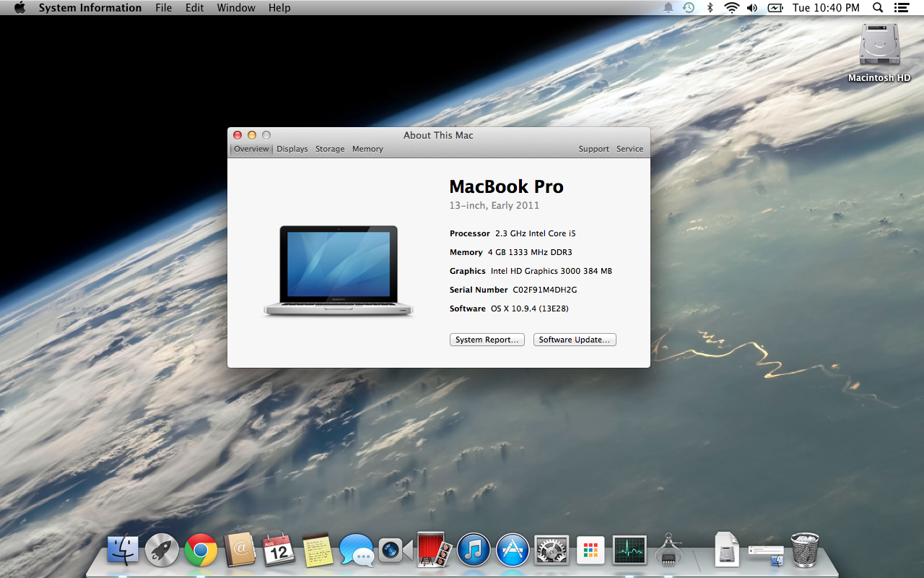This screenshot has width=924, height=578.
Task: Open the Apple menu
Action: coord(19,8)
